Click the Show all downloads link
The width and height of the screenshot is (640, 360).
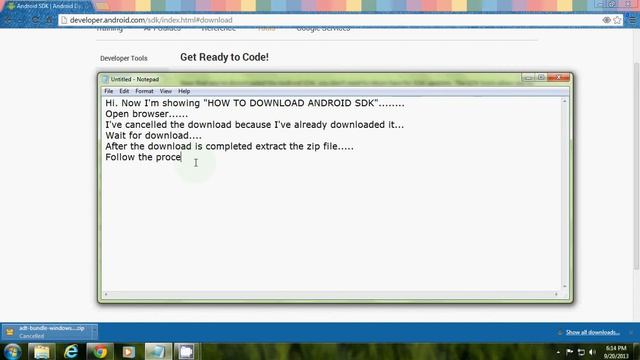tap(593, 332)
